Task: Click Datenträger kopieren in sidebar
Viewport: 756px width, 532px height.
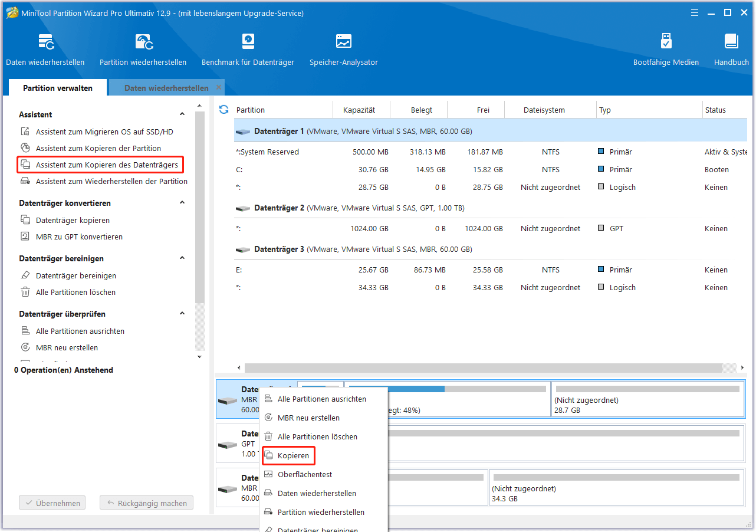Action: (65, 220)
